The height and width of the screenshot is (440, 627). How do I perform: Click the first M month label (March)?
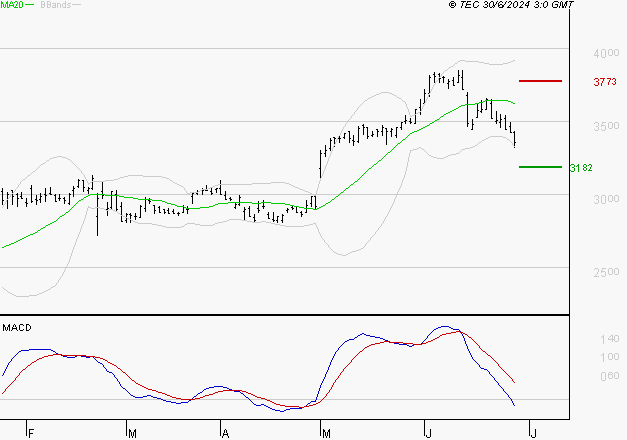tap(132, 434)
